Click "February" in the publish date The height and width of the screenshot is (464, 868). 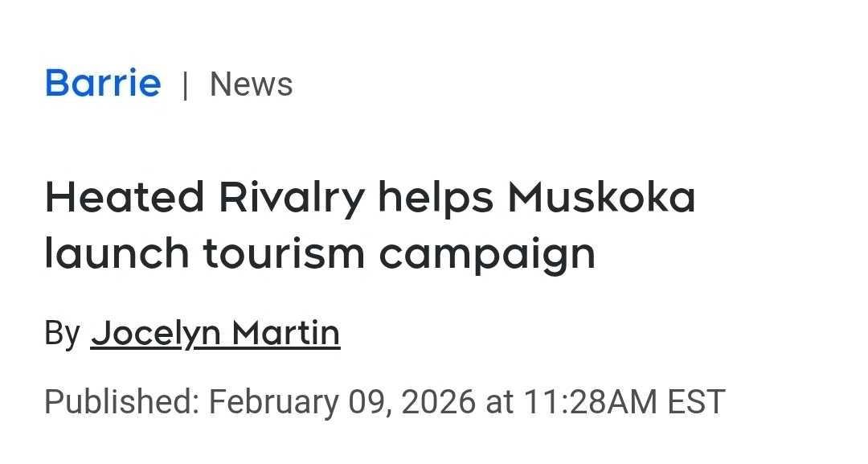pos(274,401)
